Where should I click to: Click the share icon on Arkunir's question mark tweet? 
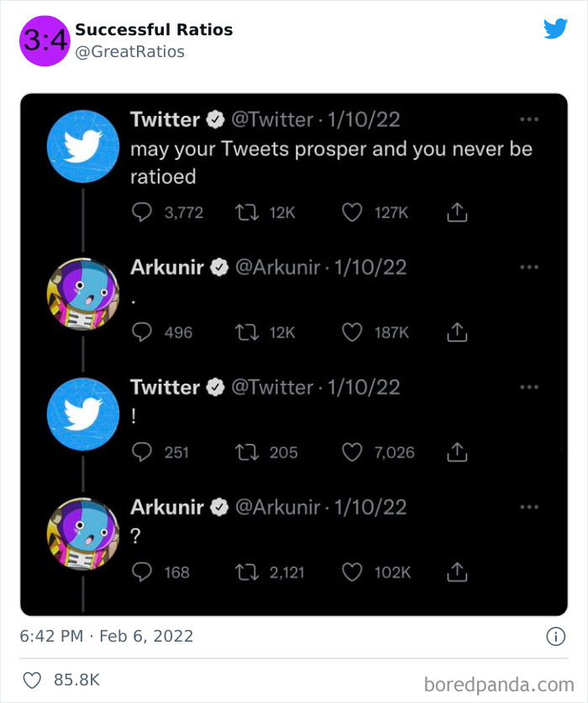pos(456,572)
